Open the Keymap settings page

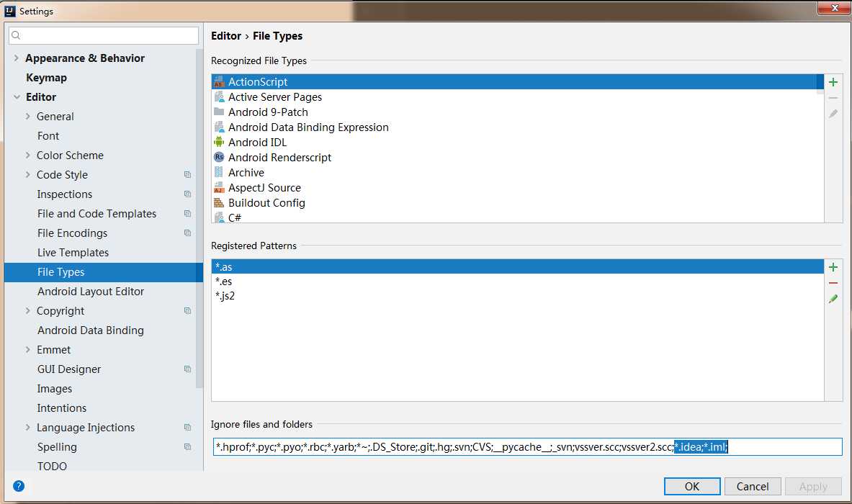pos(46,78)
